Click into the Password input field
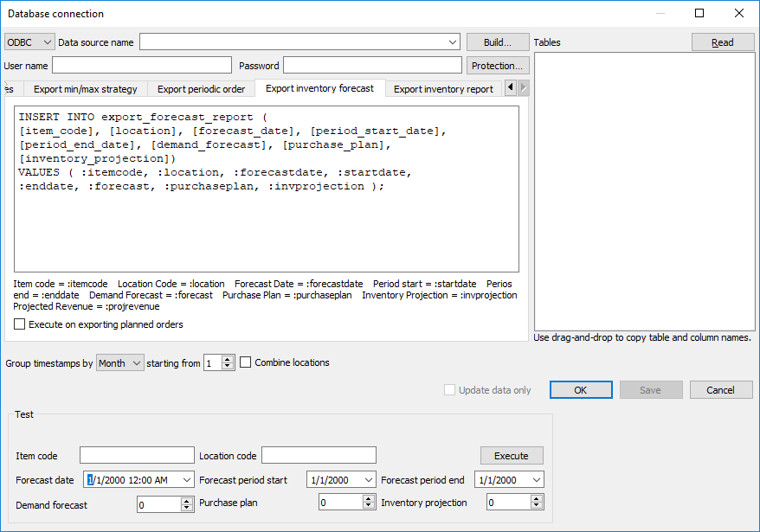Screen dimensions: 760x532 pos(372,66)
